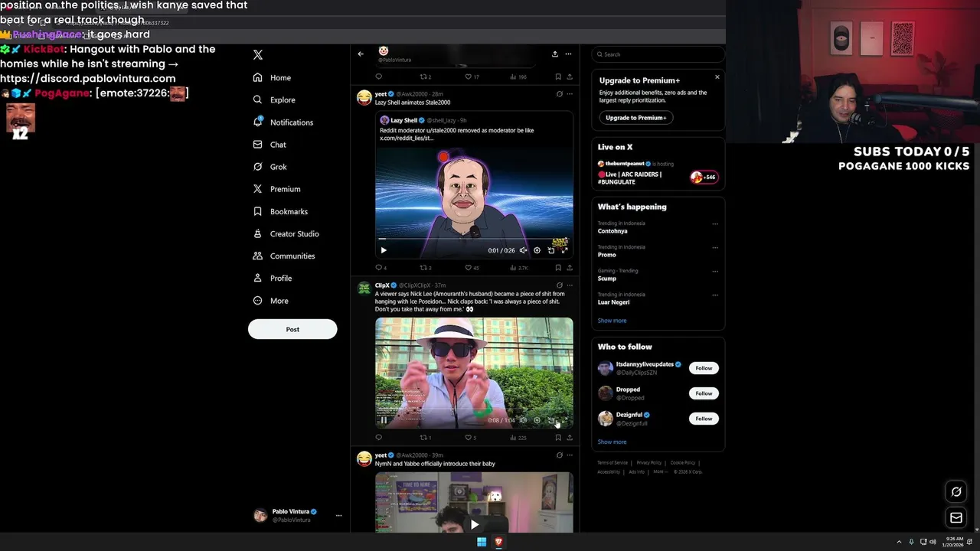Screen dimensions: 980x551
Task: Bookmark the ClipX tweet
Action: tap(557, 438)
